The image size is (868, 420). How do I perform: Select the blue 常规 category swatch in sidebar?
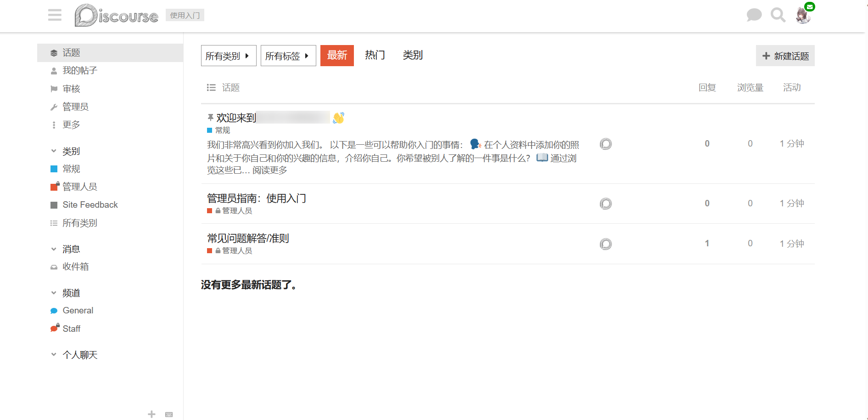pyautogui.click(x=54, y=169)
